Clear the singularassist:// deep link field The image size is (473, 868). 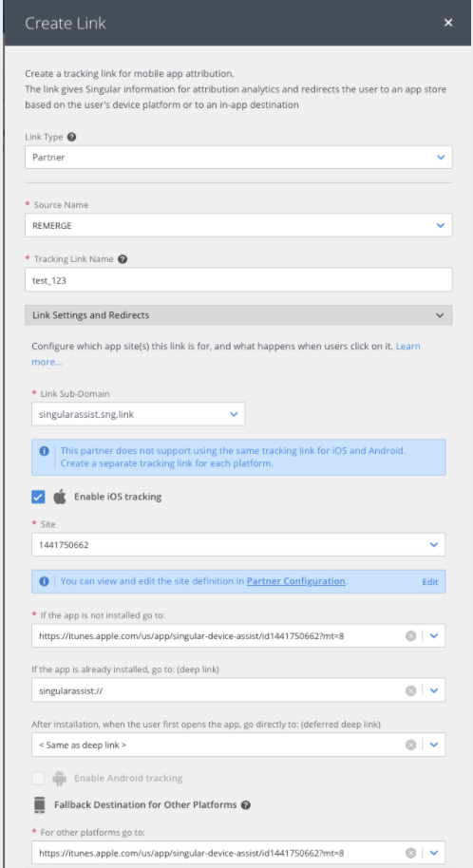pos(410,690)
